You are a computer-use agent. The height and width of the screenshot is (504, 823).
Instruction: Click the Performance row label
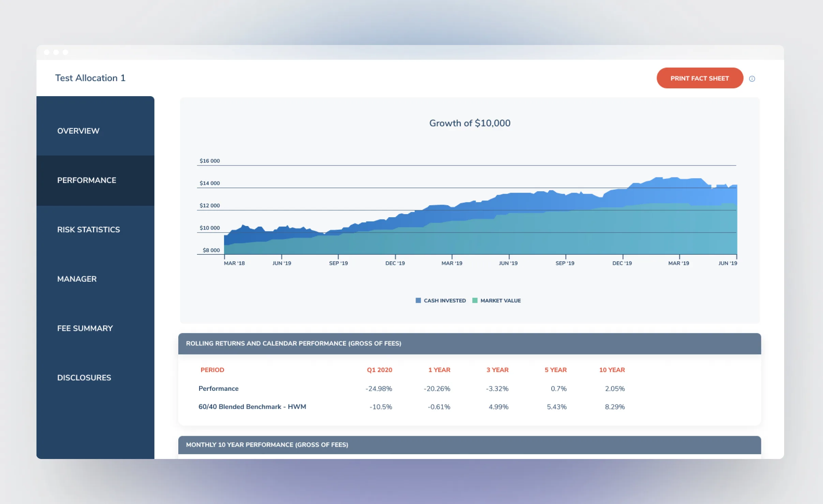click(219, 388)
